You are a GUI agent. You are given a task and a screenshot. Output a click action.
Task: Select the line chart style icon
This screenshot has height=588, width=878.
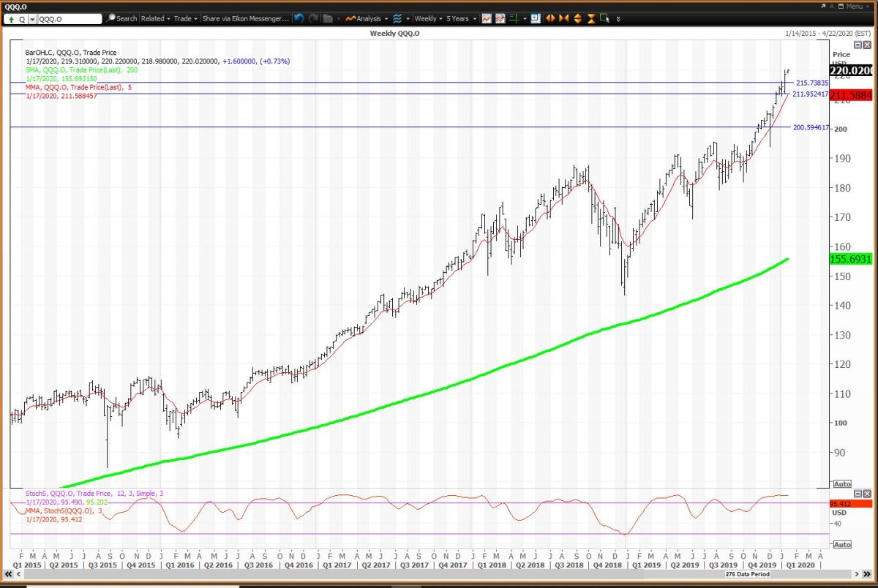point(487,18)
